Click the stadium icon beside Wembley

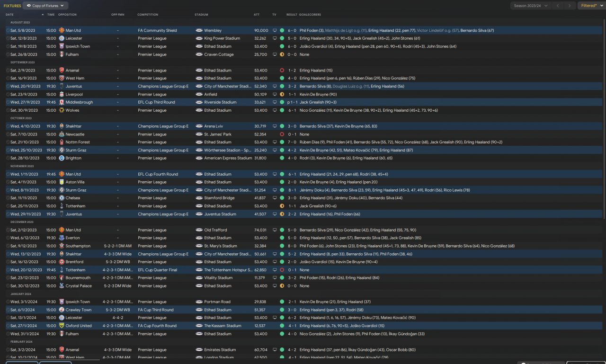tap(199, 30)
